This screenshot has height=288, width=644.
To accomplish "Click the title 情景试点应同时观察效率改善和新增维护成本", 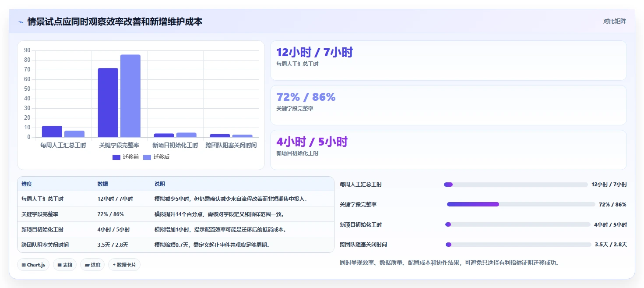I will pos(115,21).
